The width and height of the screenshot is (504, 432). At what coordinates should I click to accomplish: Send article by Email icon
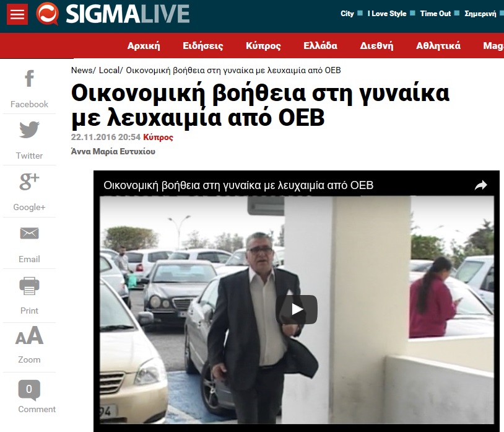coord(29,233)
